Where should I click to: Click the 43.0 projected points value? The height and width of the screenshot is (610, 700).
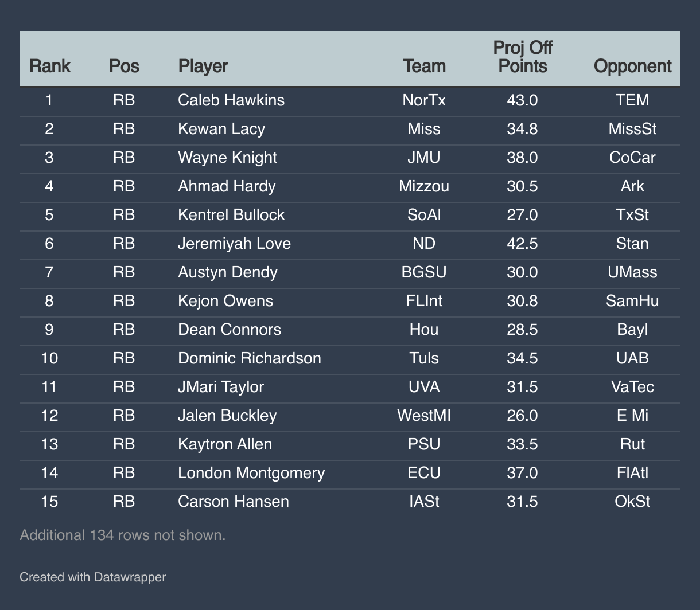coord(522,100)
